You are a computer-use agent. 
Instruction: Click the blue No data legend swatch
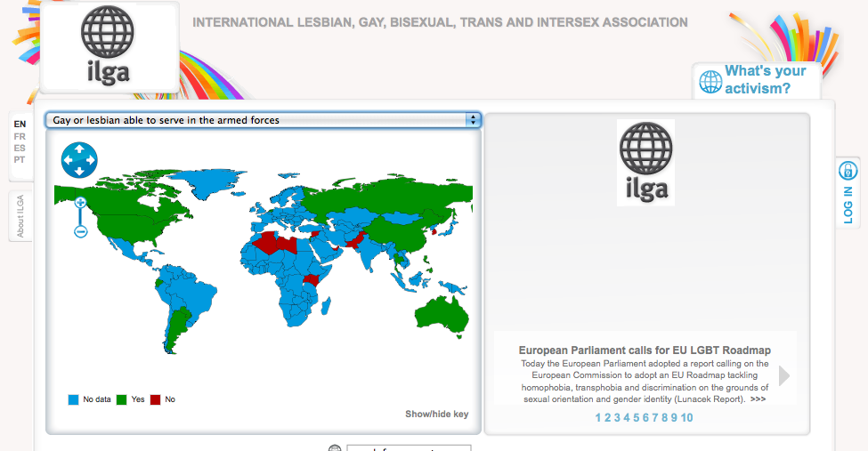pyautogui.click(x=73, y=399)
